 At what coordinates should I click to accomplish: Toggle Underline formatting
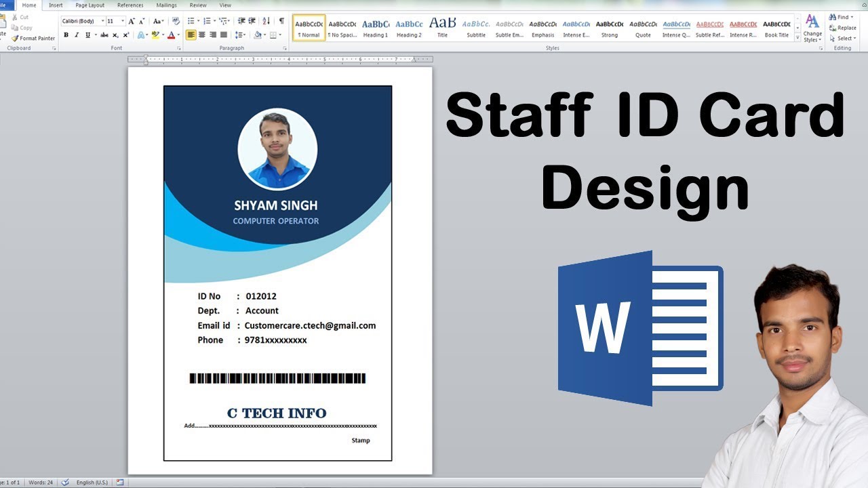(87, 35)
